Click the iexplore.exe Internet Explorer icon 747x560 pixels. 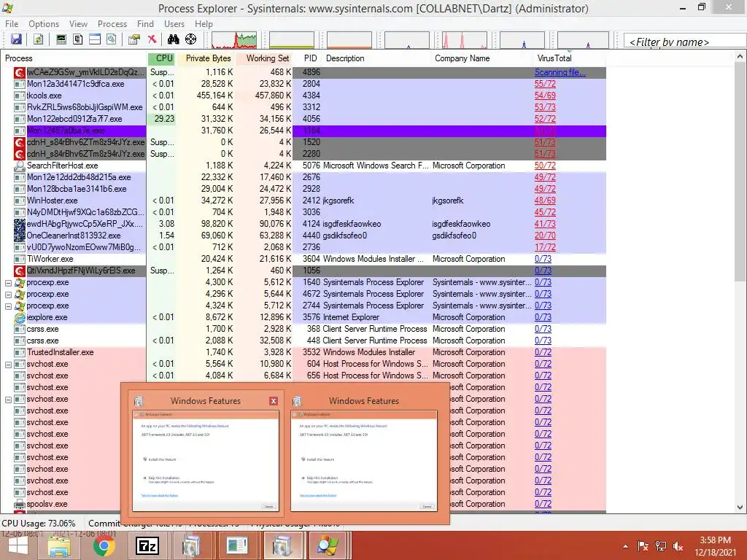point(20,318)
